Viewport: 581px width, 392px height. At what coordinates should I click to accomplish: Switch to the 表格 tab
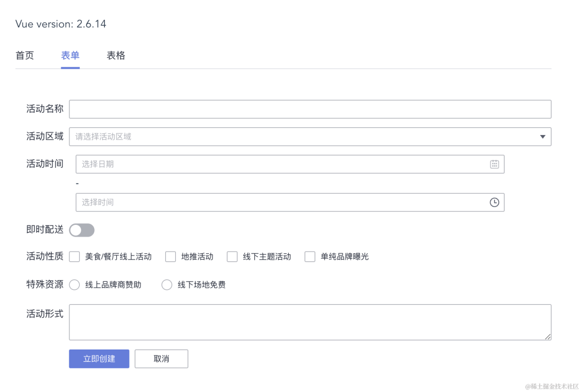click(x=116, y=55)
